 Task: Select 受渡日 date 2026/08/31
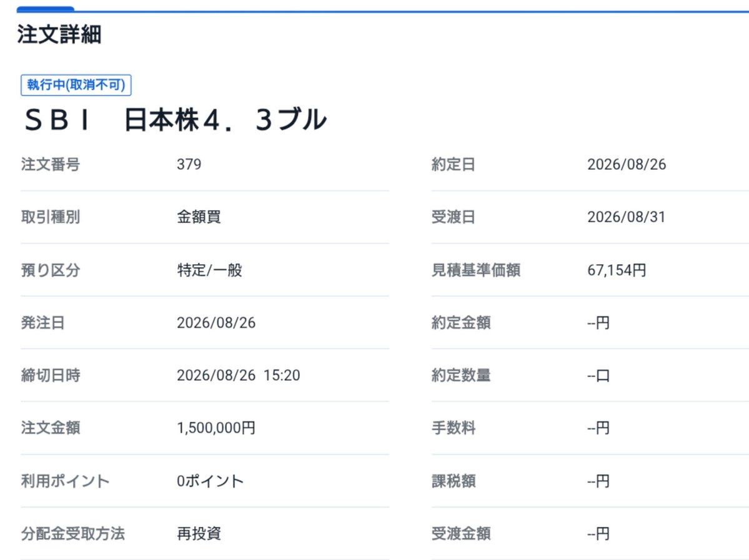point(626,217)
